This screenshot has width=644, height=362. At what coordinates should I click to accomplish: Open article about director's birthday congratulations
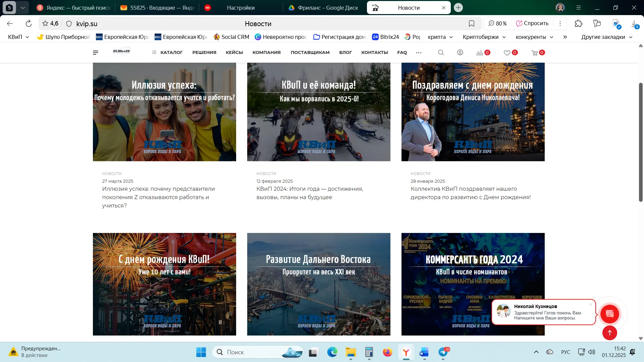tap(471, 193)
